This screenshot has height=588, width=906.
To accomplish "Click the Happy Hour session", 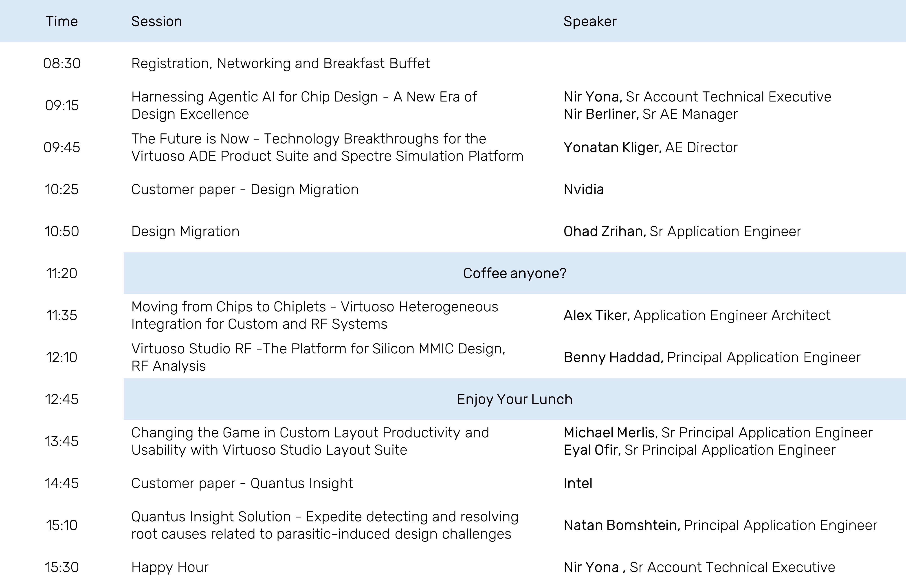I will point(170,567).
